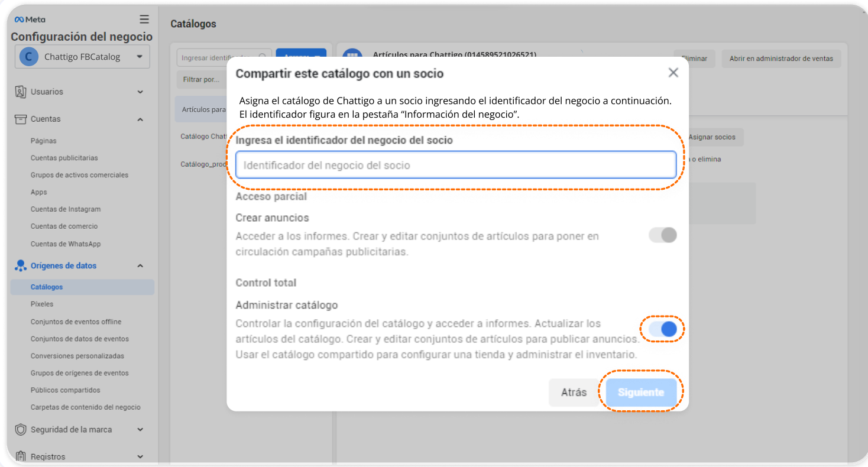Collapse the Orígenes de datos section chevron
This screenshot has width=868, height=467.
(140, 266)
